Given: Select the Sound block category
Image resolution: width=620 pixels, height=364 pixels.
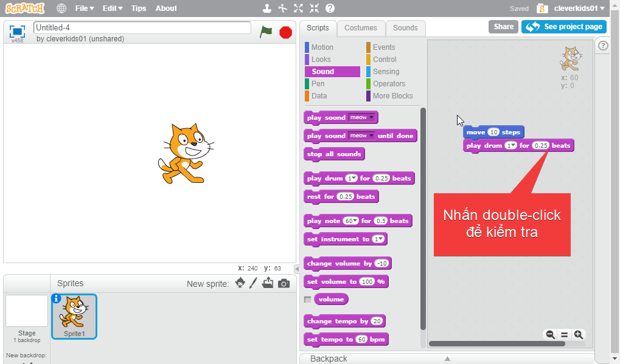Looking at the screenshot, I should click(x=332, y=72).
